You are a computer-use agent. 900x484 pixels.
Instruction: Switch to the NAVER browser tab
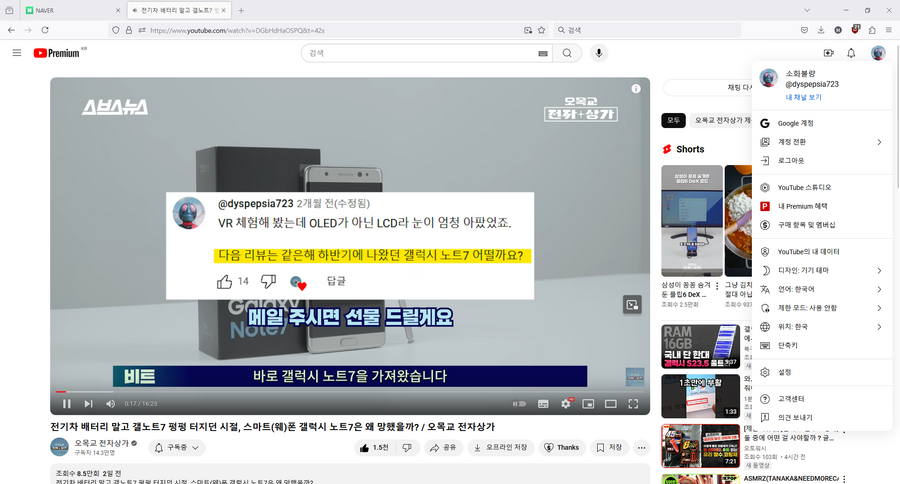(72, 10)
